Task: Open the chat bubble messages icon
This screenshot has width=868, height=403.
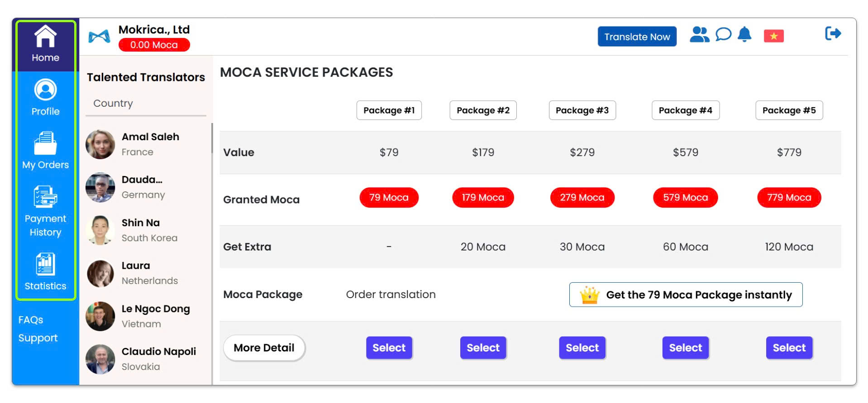Action: 723,35
